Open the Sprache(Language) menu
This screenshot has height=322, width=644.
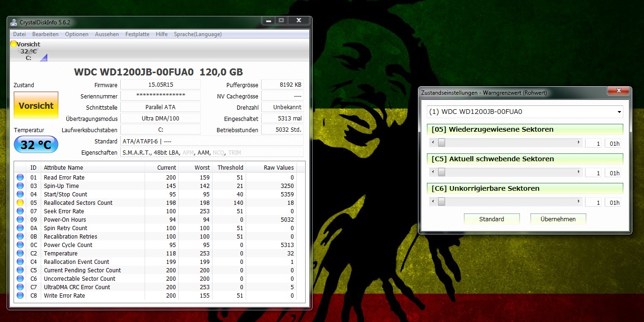point(198,34)
